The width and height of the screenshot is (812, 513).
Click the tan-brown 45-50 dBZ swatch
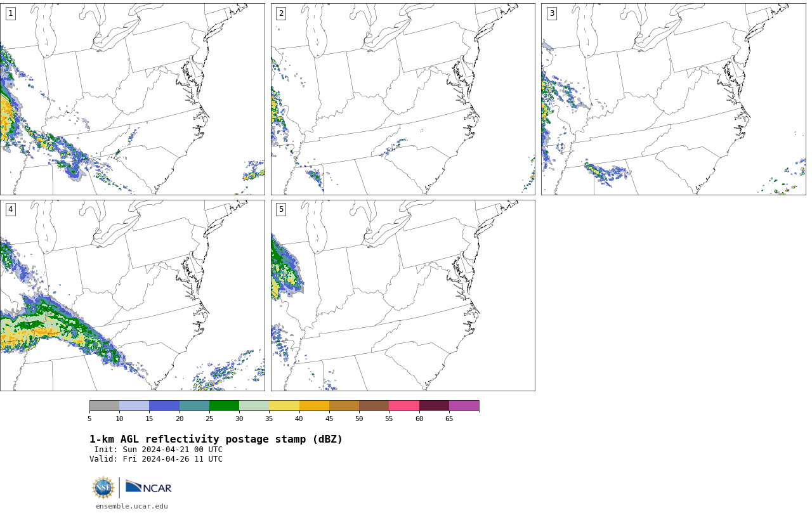click(344, 406)
